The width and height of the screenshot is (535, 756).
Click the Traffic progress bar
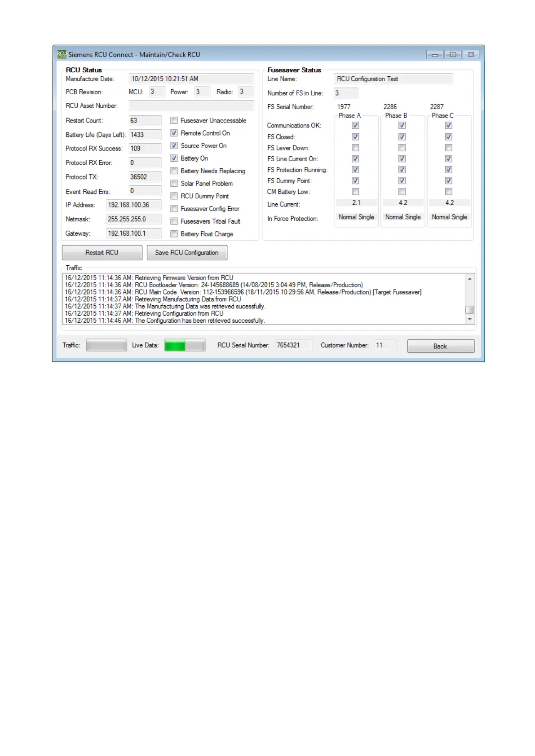tap(106, 345)
